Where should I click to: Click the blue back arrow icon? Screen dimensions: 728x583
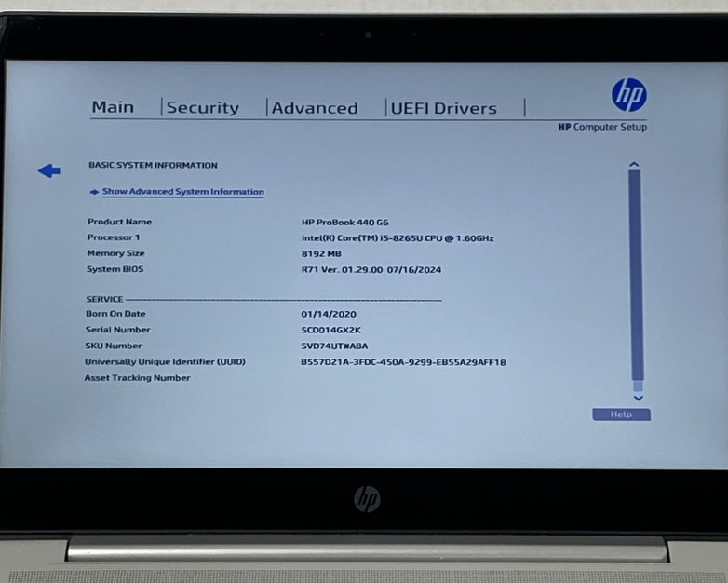point(49,171)
